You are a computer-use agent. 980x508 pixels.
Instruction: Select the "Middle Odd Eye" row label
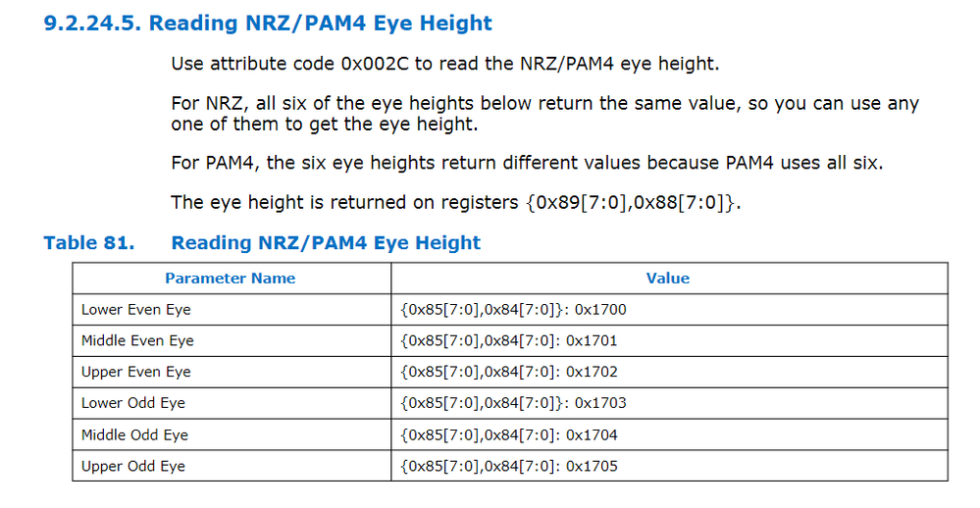134,434
